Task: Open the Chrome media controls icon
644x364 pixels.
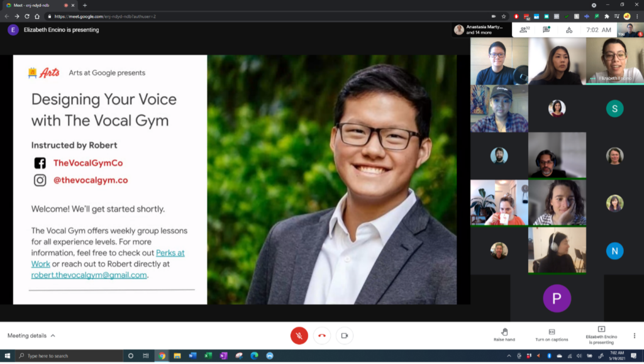Action: click(x=616, y=16)
